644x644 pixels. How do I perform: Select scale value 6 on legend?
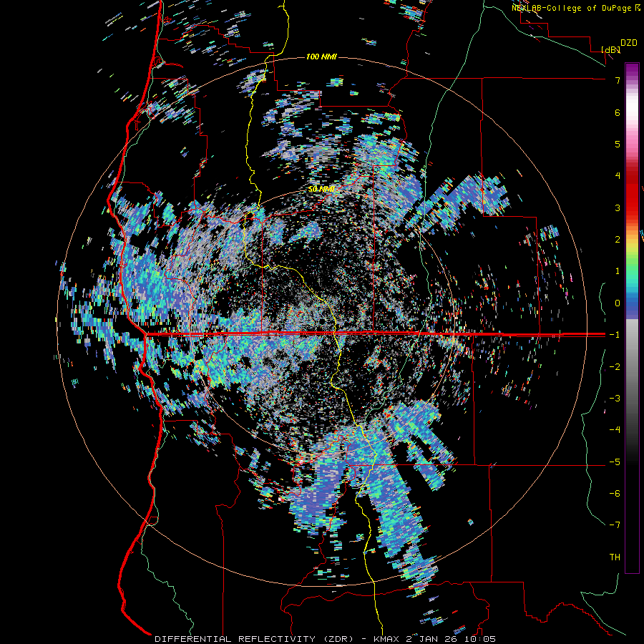point(618,112)
